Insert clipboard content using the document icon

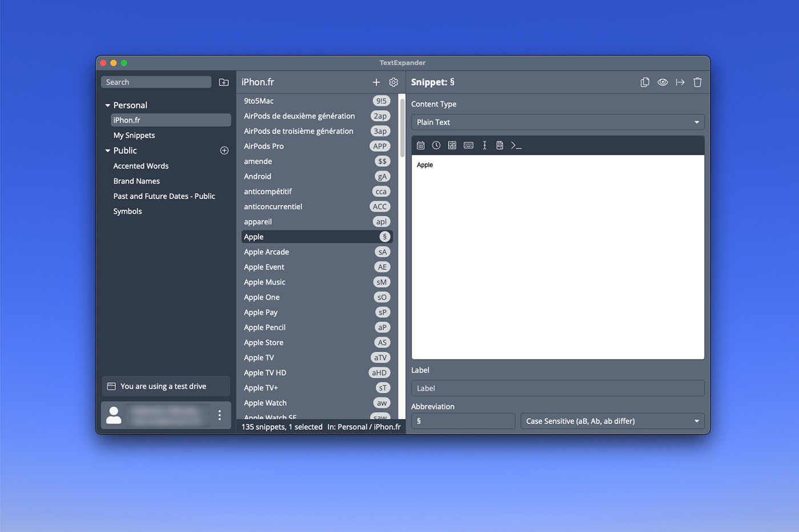(499, 145)
